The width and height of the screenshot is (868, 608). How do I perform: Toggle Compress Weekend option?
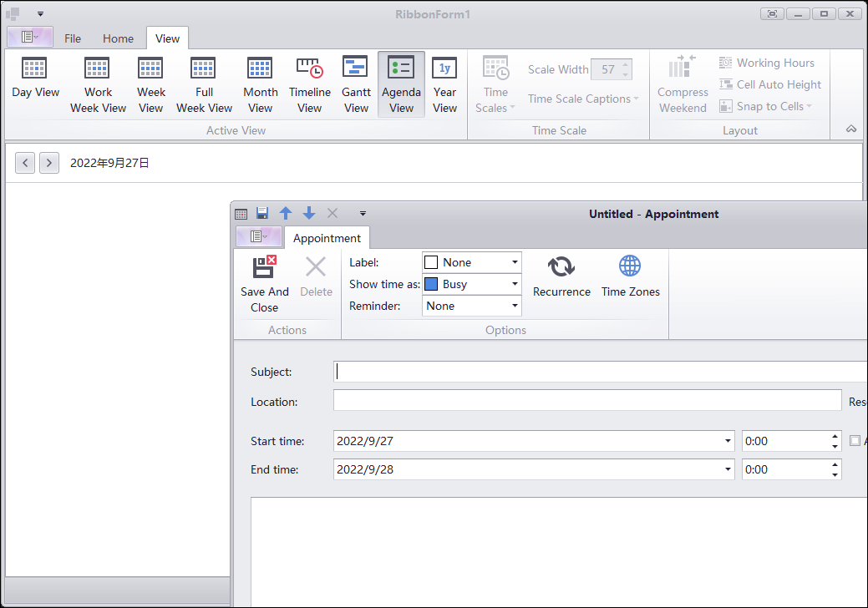[x=683, y=84]
